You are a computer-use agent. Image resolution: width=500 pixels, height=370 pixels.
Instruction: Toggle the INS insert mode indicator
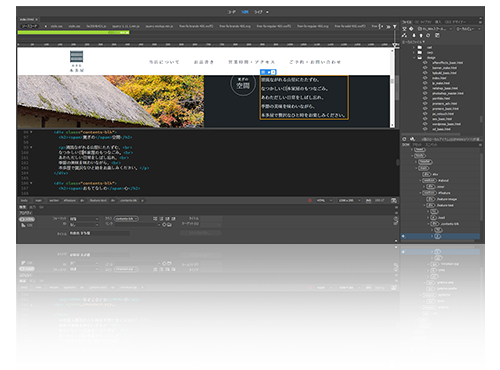pos(369,200)
